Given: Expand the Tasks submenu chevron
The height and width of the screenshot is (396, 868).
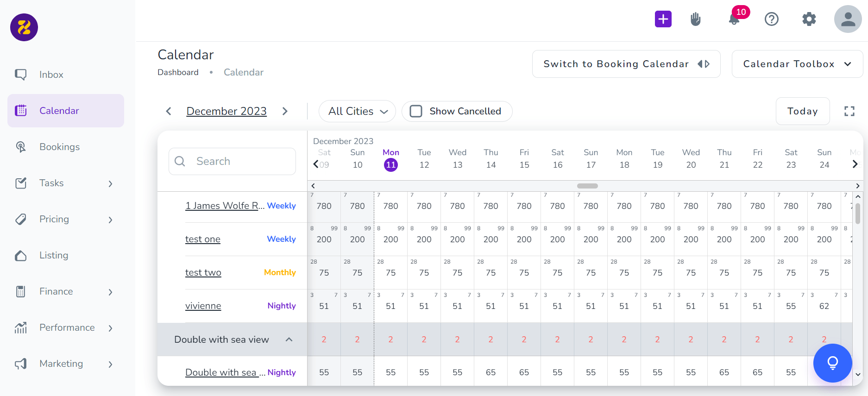Looking at the screenshot, I should (x=110, y=184).
